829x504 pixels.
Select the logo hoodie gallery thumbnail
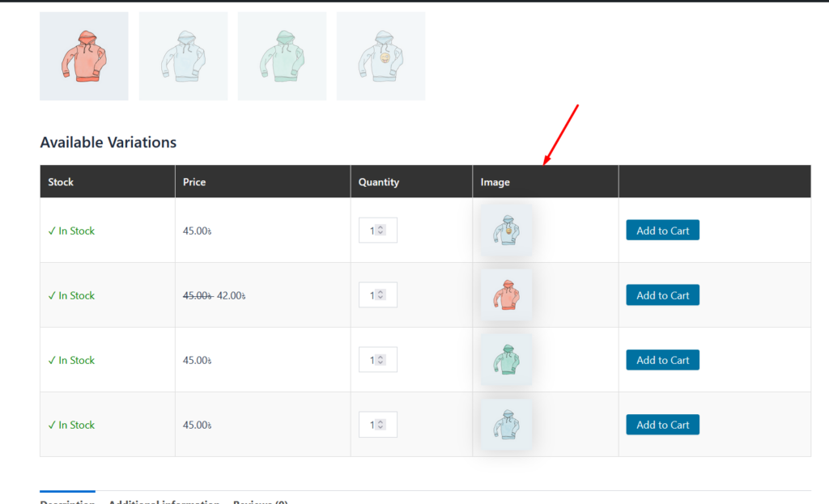pos(380,56)
